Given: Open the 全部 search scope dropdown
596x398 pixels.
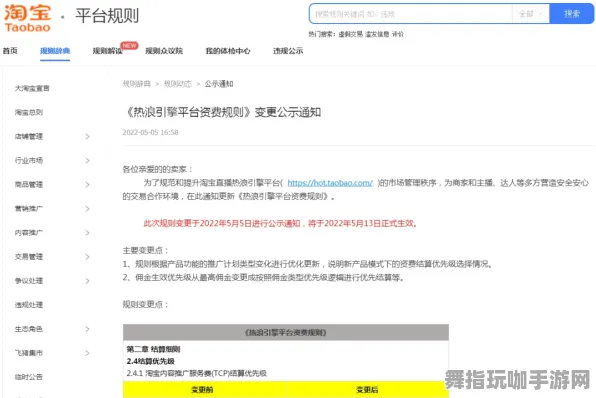Looking at the screenshot, I should pyautogui.click(x=531, y=14).
